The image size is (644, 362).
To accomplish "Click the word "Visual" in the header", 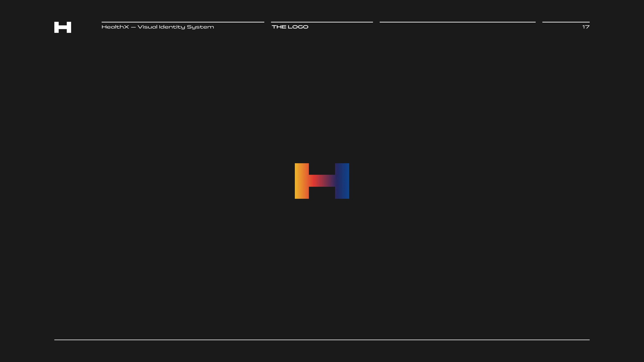I will pyautogui.click(x=147, y=27).
